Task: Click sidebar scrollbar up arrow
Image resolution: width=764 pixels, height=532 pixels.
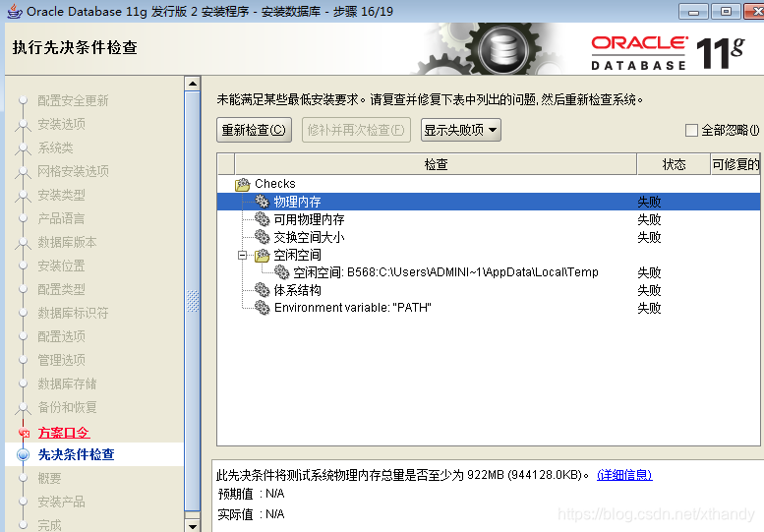Action: tap(193, 84)
